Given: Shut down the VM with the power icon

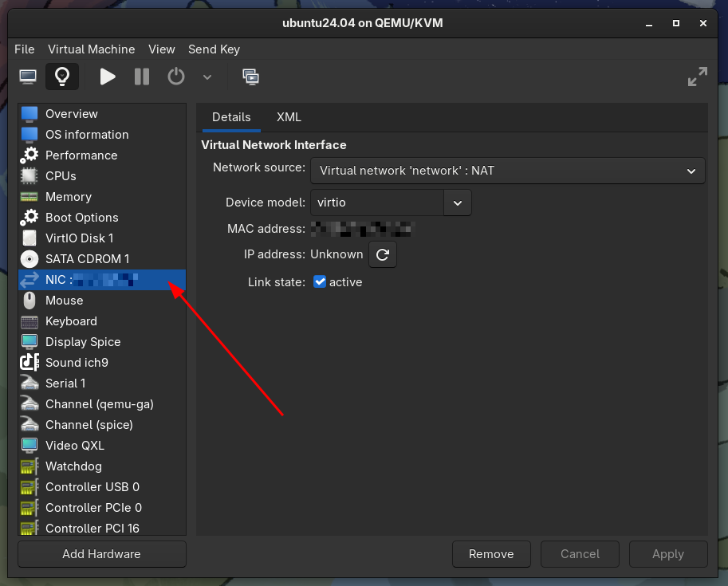Looking at the screenshot, I should point(175,77).
